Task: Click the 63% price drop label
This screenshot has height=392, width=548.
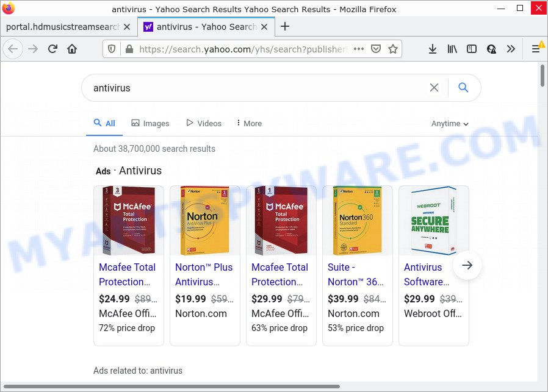Action: (279, 328)
